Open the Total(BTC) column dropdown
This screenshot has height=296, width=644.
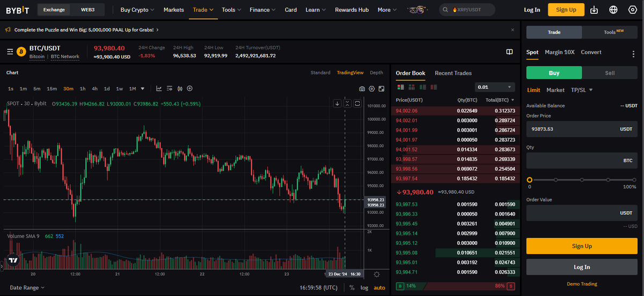(499, 100)
